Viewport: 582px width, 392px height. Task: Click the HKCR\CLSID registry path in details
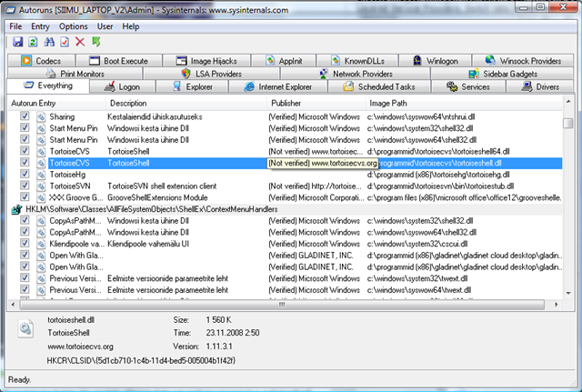pyautogui.click(x=141, y=360)
